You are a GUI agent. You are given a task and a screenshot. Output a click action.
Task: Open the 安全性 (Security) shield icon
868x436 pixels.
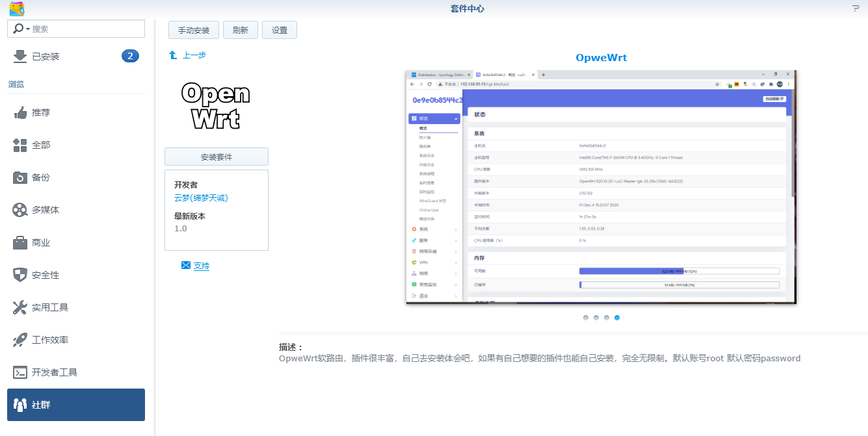click(x=20, y=275)
